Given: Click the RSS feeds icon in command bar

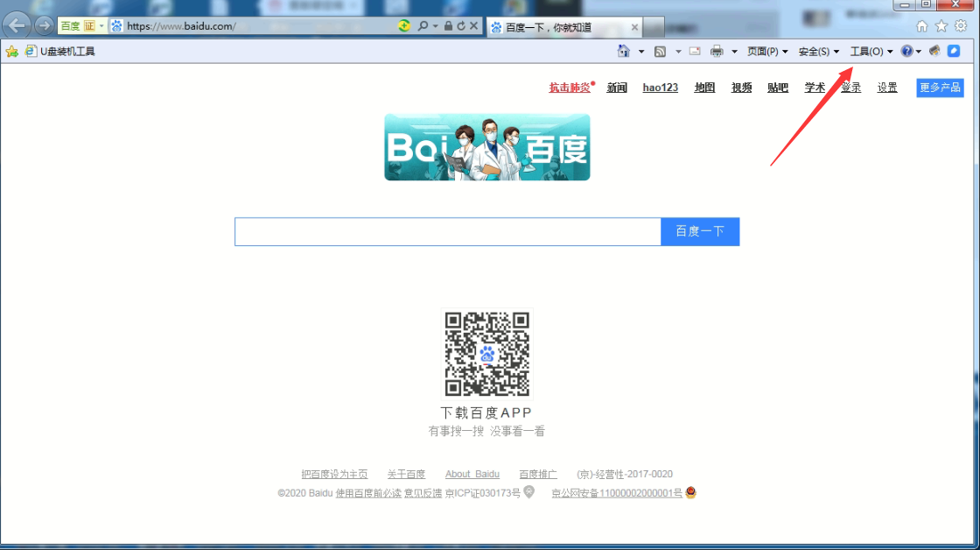Looking at the screenshot, I should (660, 52).
